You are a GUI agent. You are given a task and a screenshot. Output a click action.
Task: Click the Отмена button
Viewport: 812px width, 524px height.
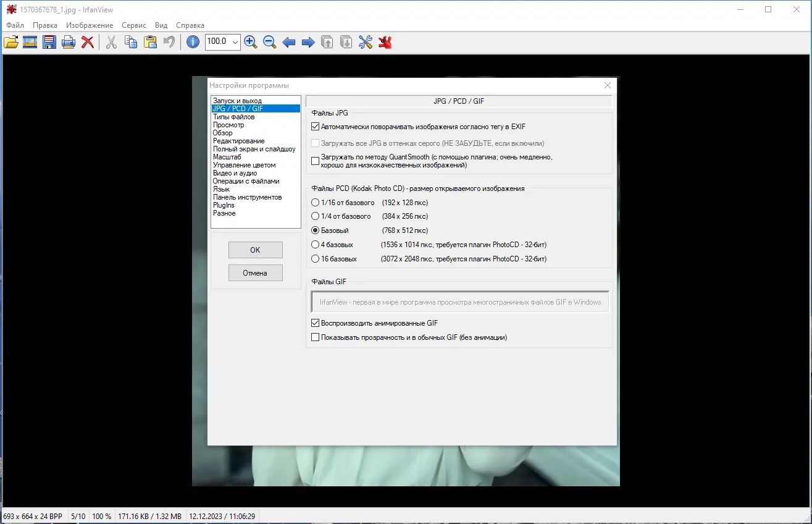click(x=256, y=273)
